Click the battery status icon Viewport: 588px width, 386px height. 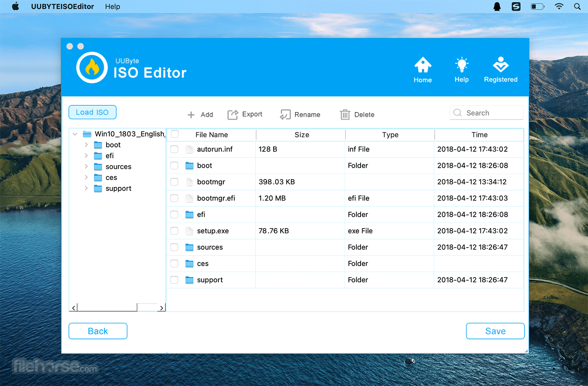coord(537,7)
